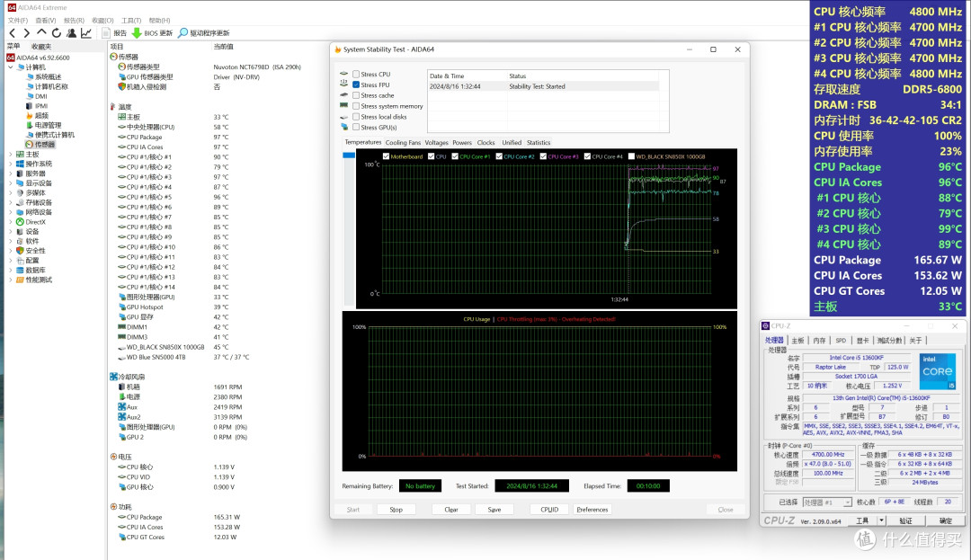Enable the Stress cache checkbox

coord(356,95)
